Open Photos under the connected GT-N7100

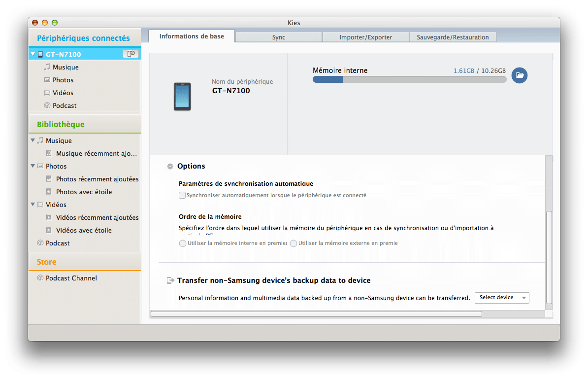pyautogui.click(x=63, y=80)
